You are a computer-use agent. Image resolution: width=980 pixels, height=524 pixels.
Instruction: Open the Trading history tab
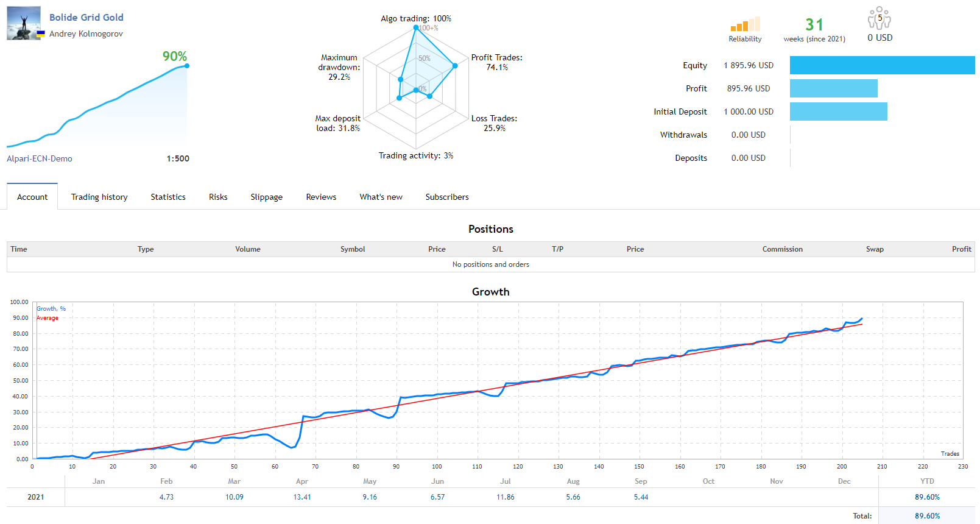point(99,197)
